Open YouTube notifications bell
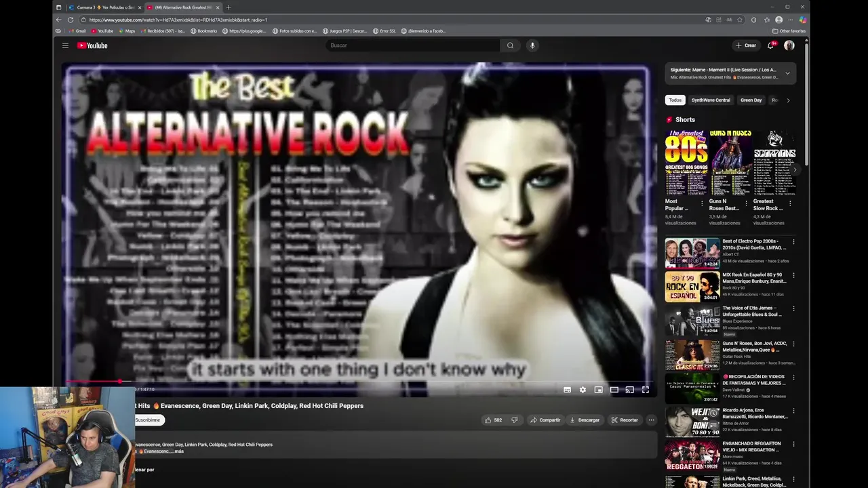Screen dimensions: 868x488 (770, 45)
